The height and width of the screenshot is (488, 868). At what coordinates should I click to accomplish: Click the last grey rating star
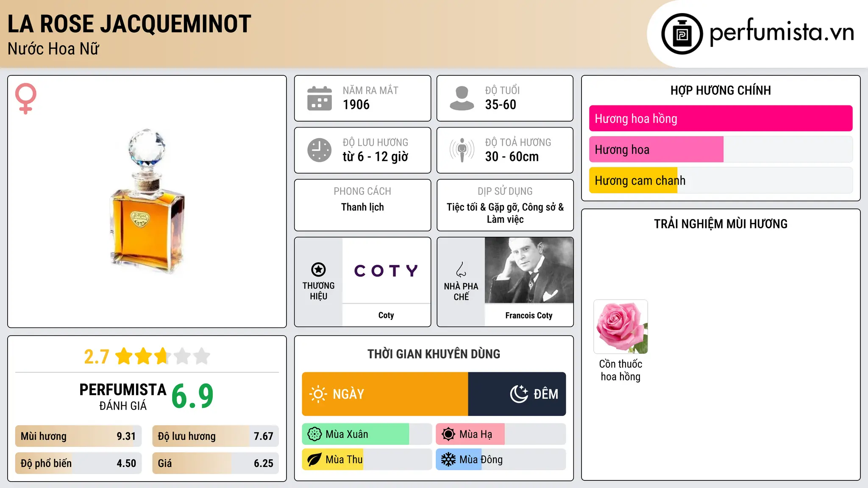point(202,356)
